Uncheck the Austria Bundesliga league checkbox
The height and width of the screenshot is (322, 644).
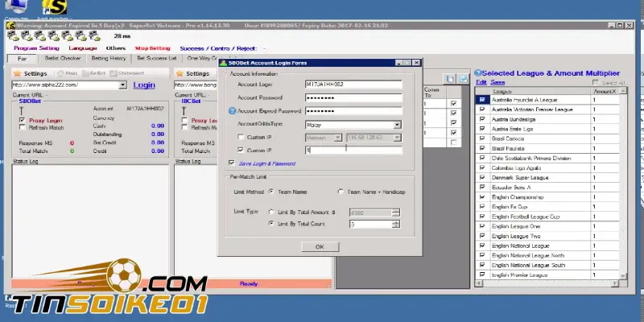[481, 119]
